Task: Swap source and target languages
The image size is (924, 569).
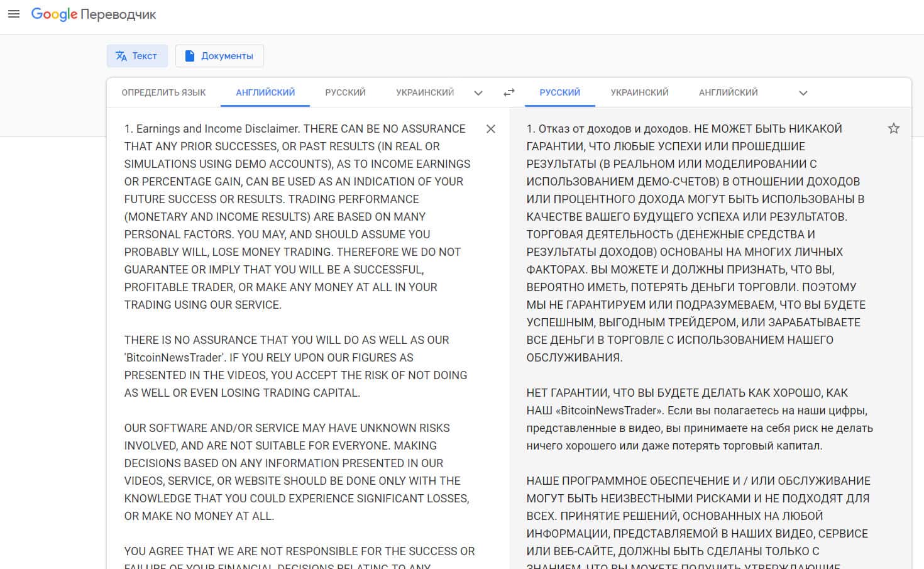Action: [x=509, y=92]
